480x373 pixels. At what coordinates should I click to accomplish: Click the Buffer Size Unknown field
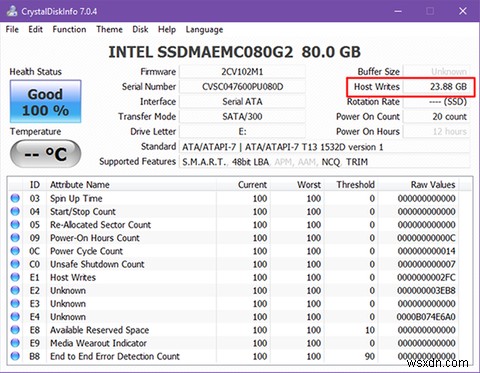click(x=437, y=72)
